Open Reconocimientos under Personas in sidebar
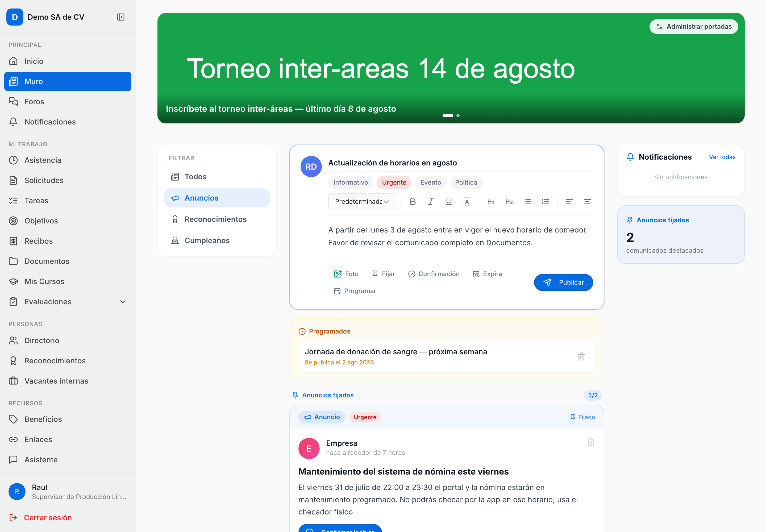 pos(68,361)
